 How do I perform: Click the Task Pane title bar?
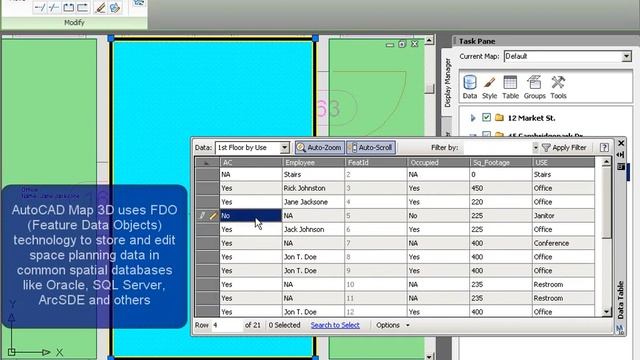tap(545, 41)
